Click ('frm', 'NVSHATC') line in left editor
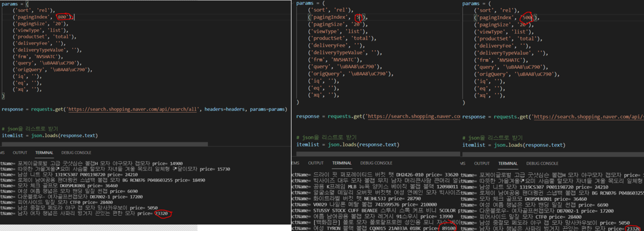Screen dimensions: 644x231 coord(37,57)
